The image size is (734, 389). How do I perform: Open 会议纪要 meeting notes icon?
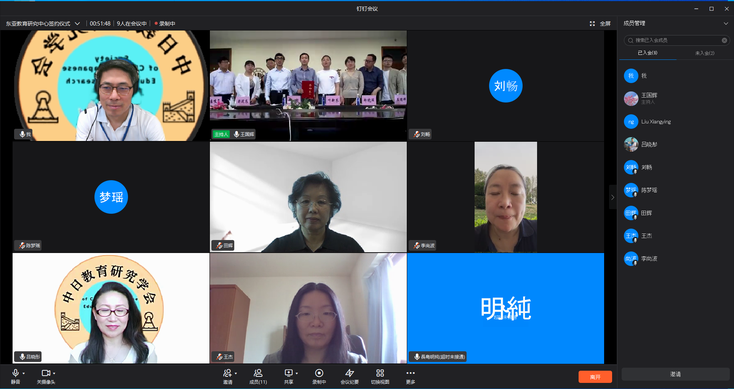tap(349, 373)
